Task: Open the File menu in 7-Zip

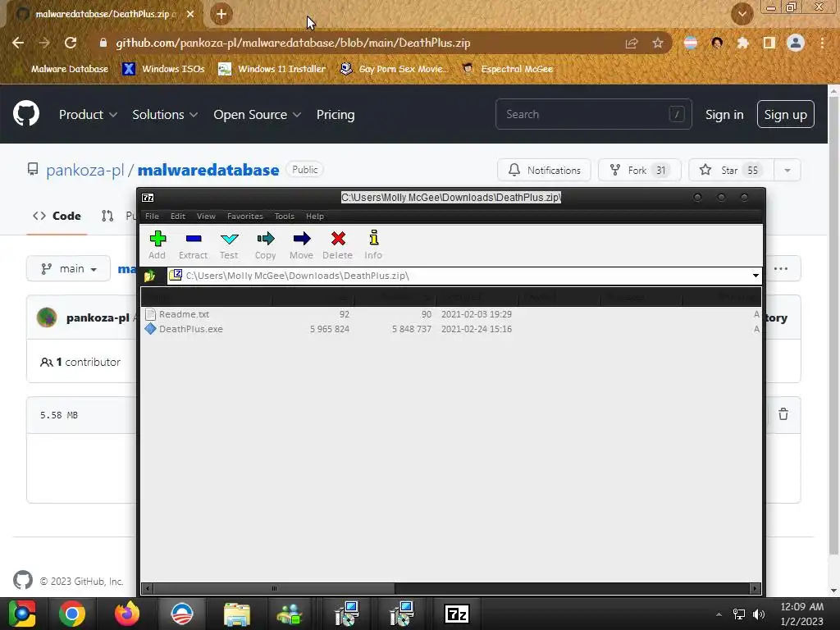Action: [152, 216]
